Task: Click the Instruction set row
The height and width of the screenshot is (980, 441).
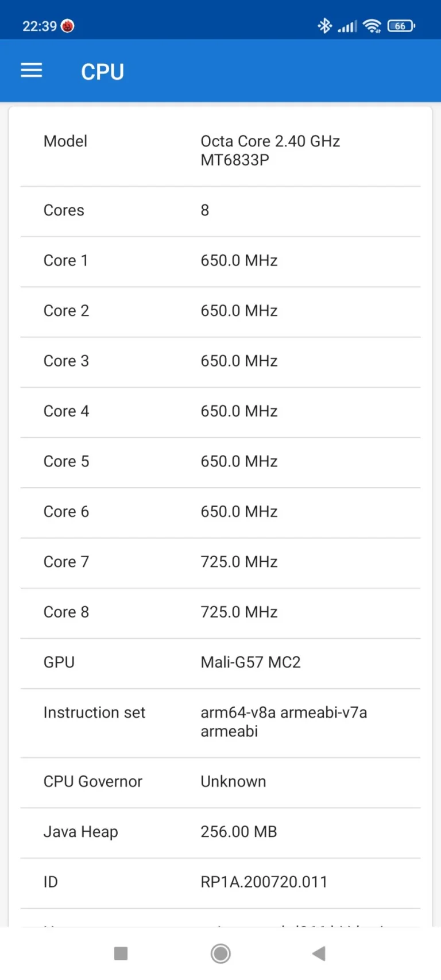Action: (x=220, y=722)
